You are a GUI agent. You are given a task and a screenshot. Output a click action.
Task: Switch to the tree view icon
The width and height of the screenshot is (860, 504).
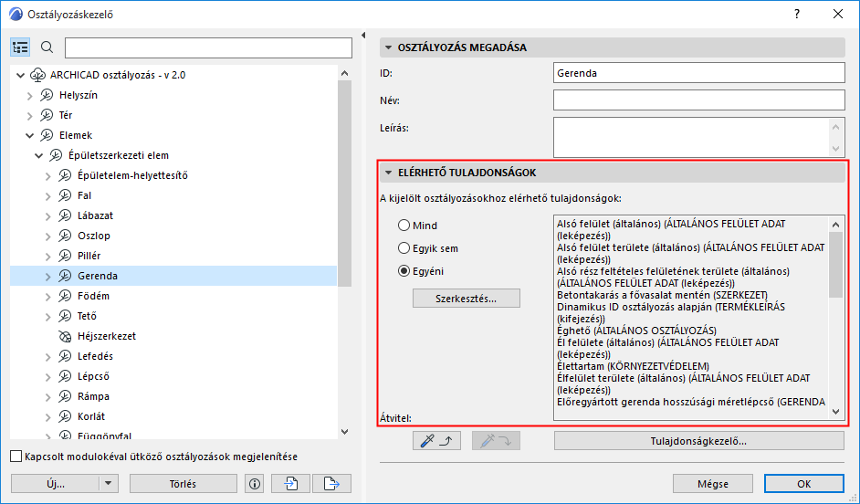click(20, 47)
